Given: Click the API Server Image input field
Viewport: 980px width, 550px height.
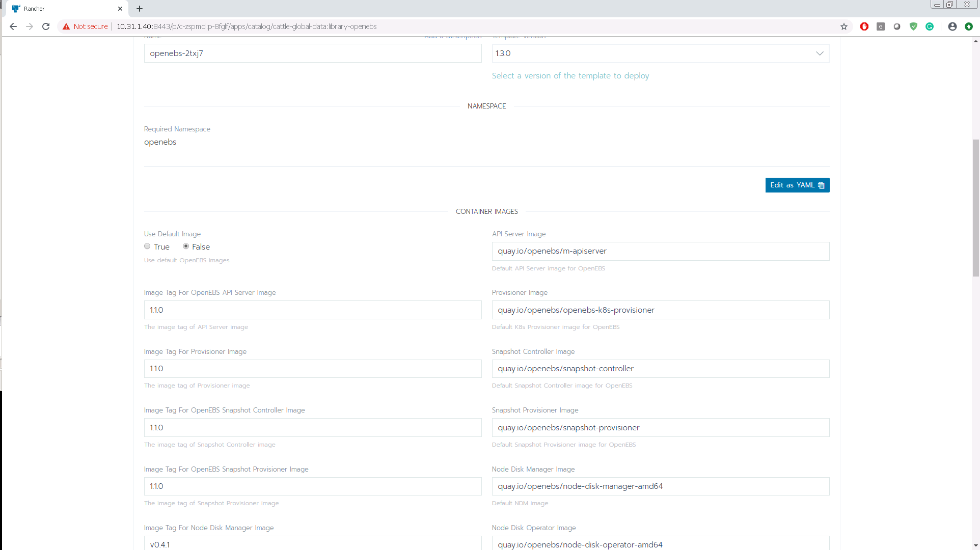Looking at the screenshot, I should 660,251.
